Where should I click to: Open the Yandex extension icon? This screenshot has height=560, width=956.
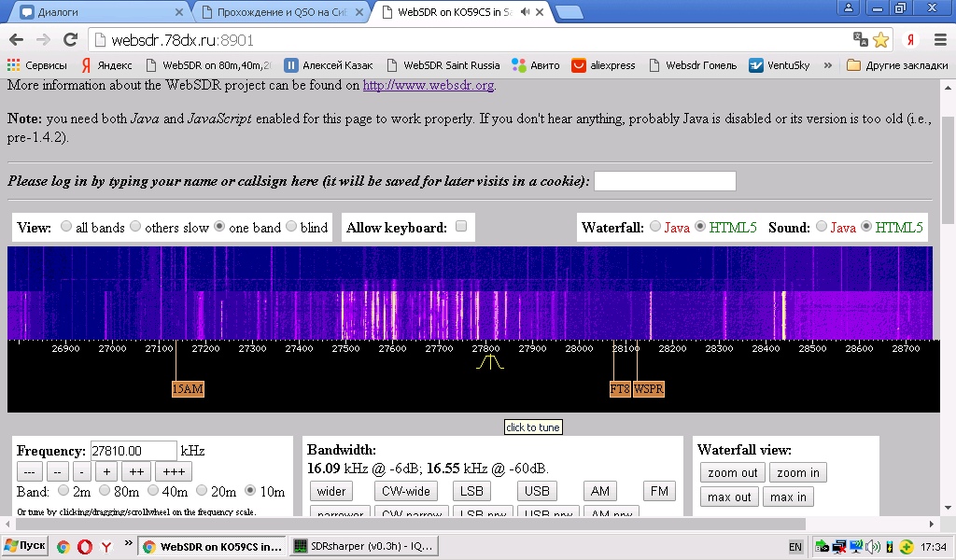pyautogui.click(x=910, y=40)
